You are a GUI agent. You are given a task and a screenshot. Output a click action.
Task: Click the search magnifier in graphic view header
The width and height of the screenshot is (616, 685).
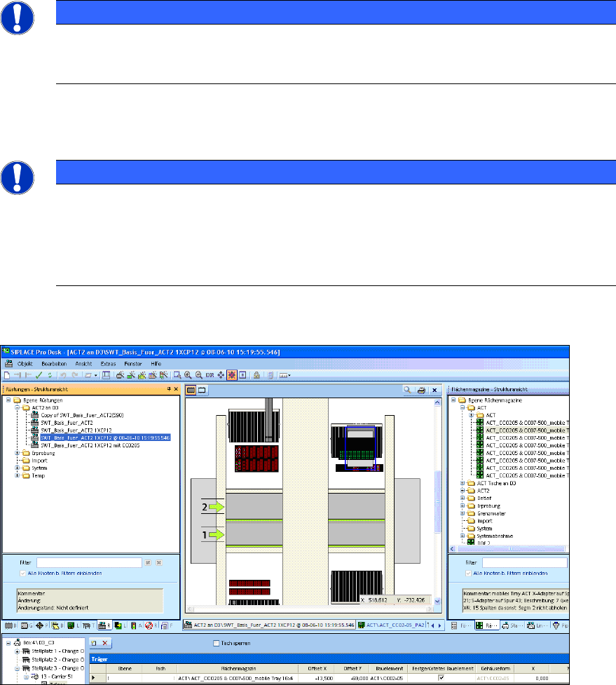coord(407,390)
